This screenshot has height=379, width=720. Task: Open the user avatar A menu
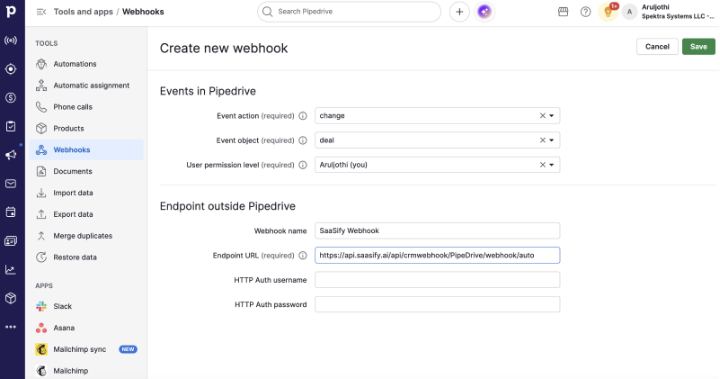[x=630, y=12]
